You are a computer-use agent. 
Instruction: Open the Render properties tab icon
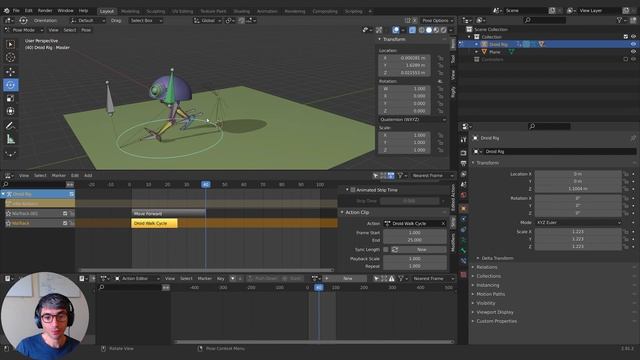coord(463,153)
